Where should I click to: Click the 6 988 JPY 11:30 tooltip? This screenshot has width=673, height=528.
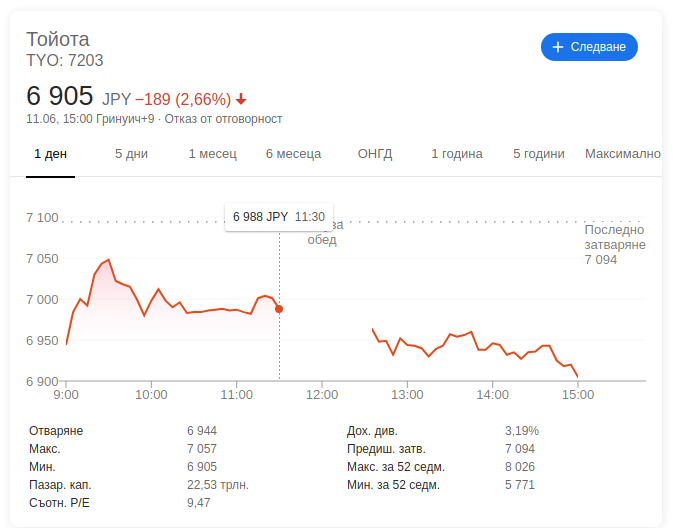[279, 217]
